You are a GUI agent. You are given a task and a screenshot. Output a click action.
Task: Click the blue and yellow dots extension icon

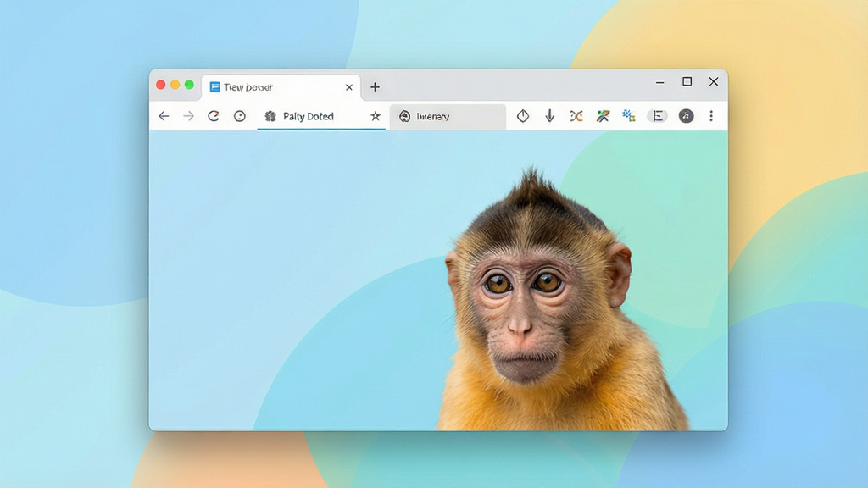click(629, 115)
